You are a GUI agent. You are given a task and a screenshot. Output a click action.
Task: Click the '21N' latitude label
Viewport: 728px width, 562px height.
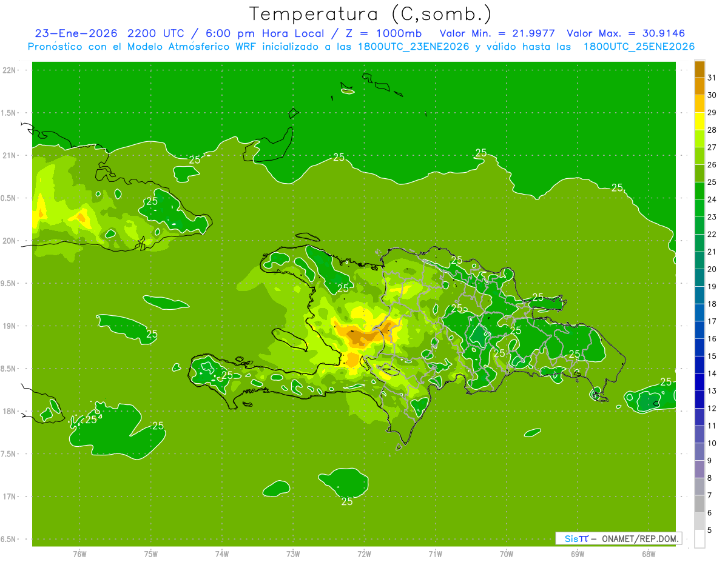[x=10, y=156]
